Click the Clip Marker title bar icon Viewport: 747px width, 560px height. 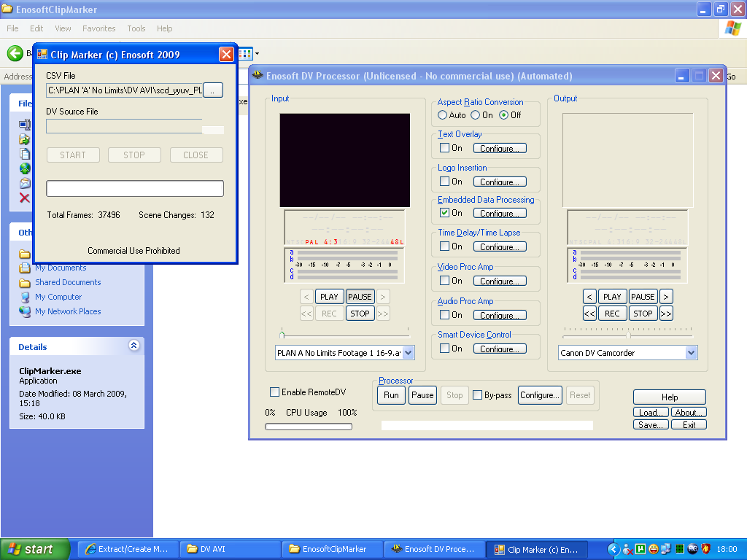point(42,54)
